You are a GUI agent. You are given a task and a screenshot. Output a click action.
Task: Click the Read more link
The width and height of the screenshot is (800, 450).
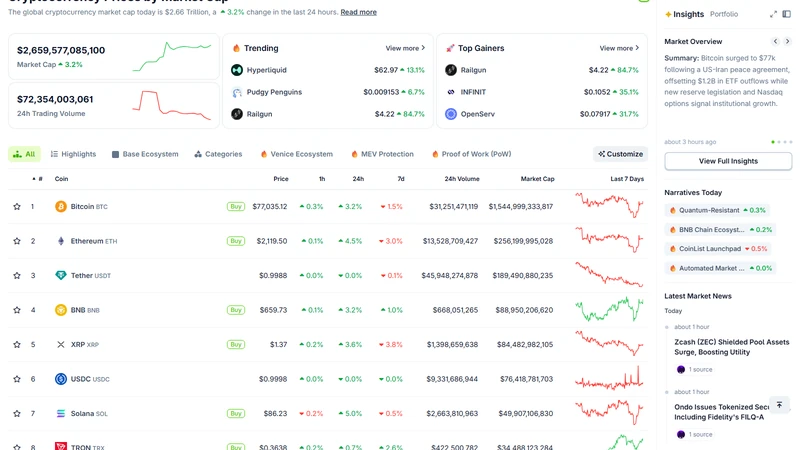click(359, 12)
